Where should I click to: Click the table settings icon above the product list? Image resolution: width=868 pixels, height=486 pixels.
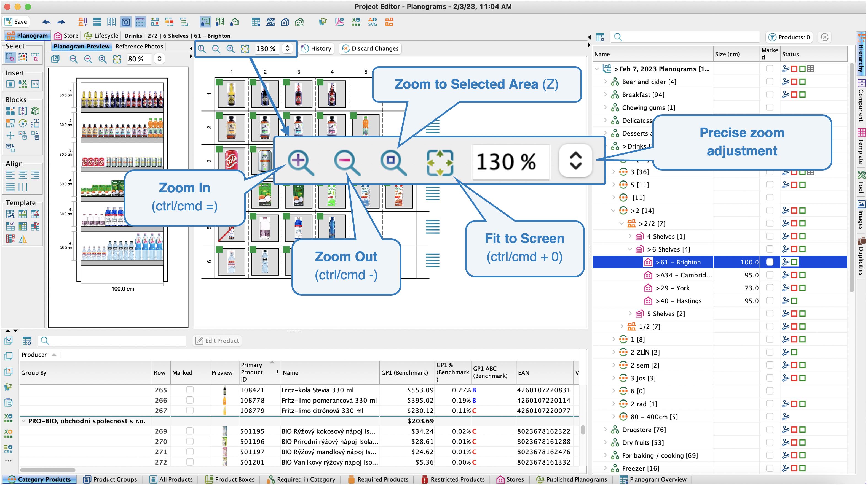(27, 341)
